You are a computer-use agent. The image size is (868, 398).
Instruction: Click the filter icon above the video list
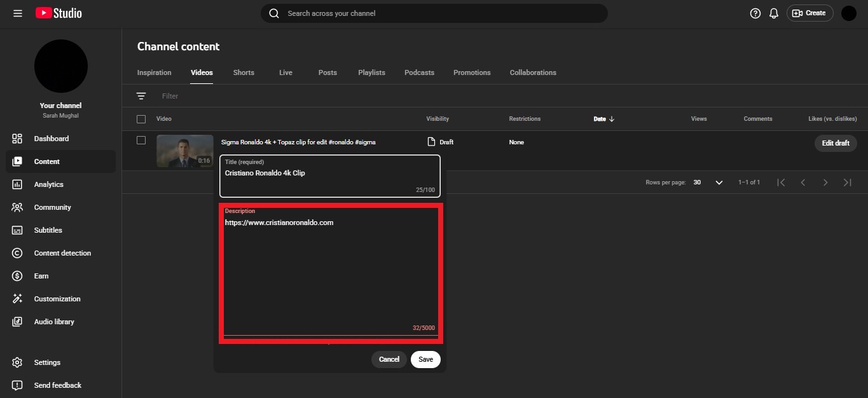click(x=141, y=96)
